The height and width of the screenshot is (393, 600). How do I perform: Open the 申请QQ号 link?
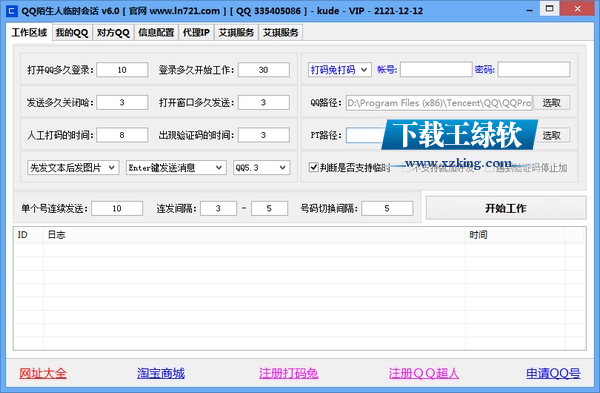(553, 373)
